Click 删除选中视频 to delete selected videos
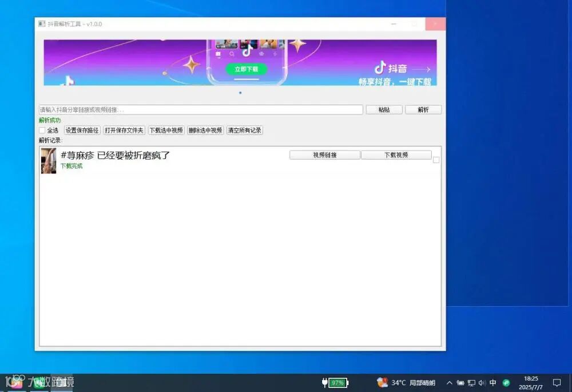 coord(205,130)
